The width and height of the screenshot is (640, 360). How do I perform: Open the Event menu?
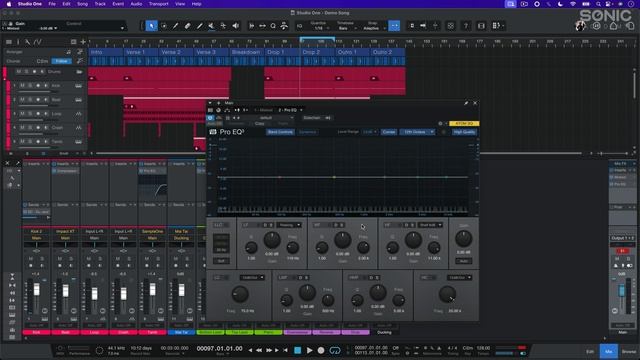pyautogui.click(x=118, y=4)
